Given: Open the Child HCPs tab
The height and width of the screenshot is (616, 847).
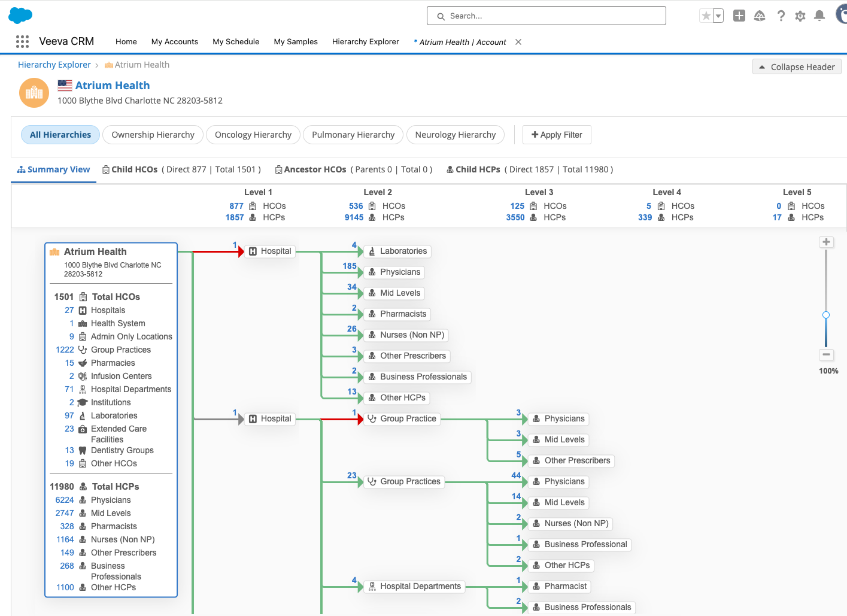Looking at the screenshot, I should point(530,169).
